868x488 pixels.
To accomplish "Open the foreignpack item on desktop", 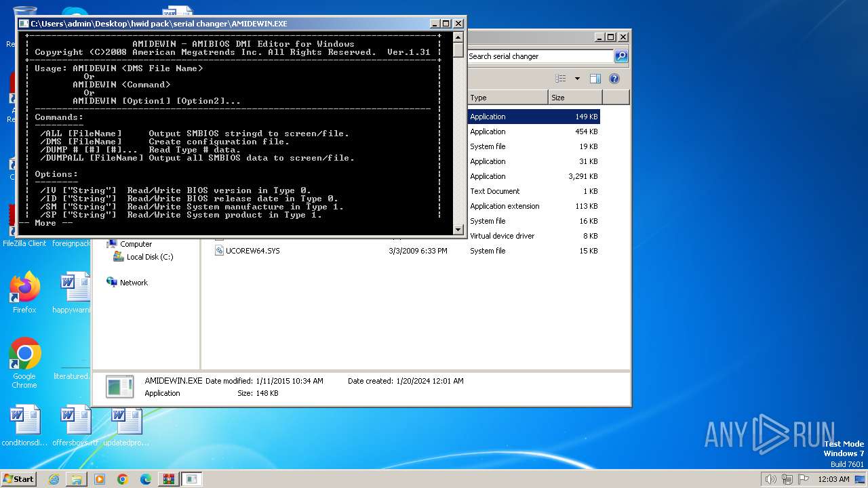I will 72,243.
